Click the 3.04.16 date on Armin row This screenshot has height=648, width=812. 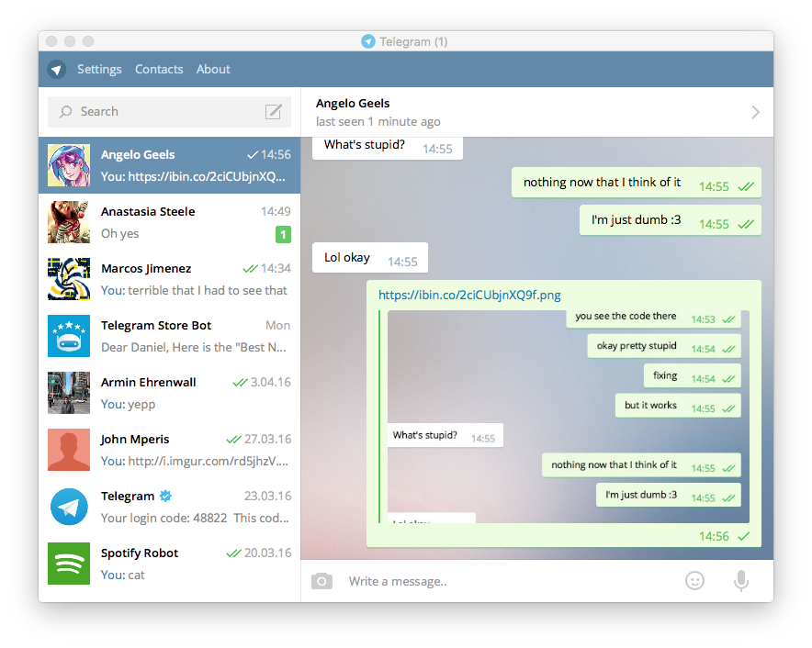[271, 383]
